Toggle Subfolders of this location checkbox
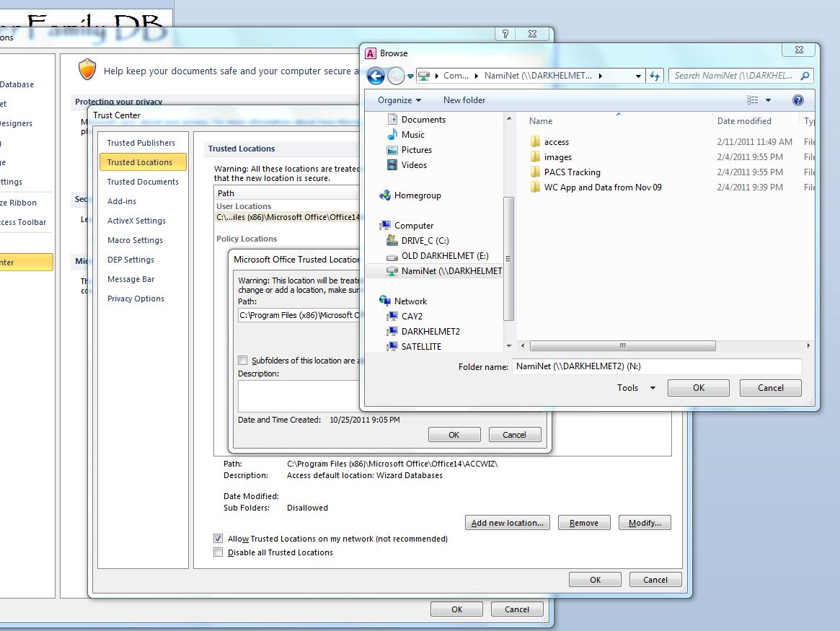Viewport: 840px width, 631px height. pos(243,361)
